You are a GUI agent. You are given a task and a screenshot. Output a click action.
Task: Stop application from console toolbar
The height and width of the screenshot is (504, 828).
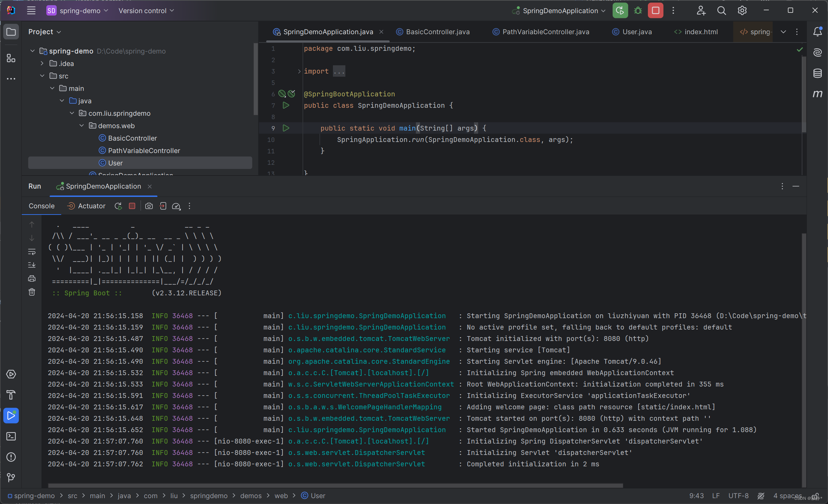point(132,206)
